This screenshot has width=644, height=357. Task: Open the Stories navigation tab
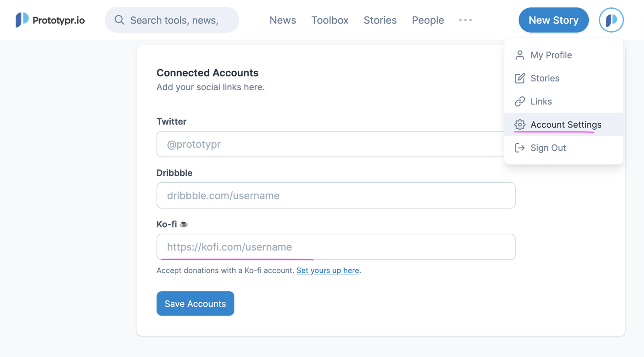pos(380,20)
